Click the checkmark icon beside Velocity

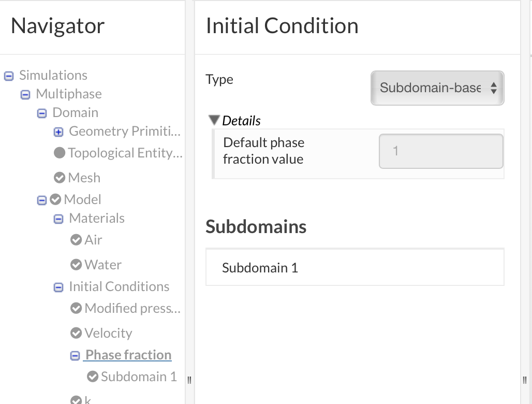[76, 333]
